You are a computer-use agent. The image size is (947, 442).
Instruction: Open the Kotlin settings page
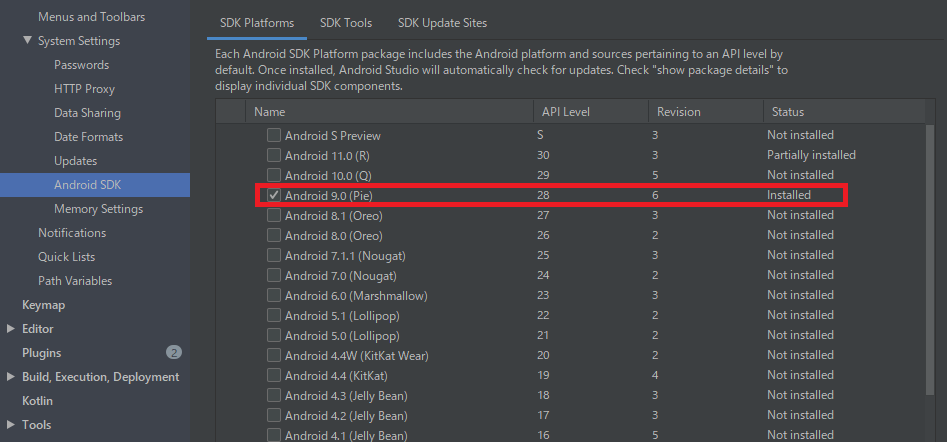coord(37,401)
